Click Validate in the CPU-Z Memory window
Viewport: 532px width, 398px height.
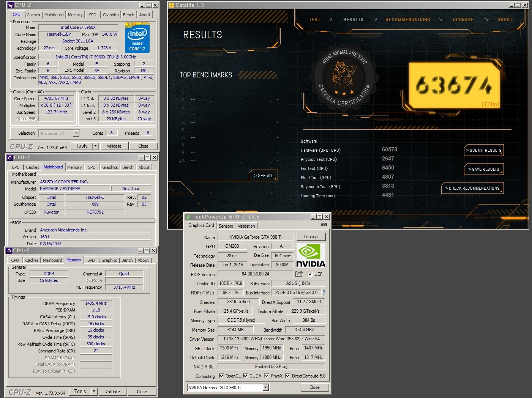coord(112,392)
